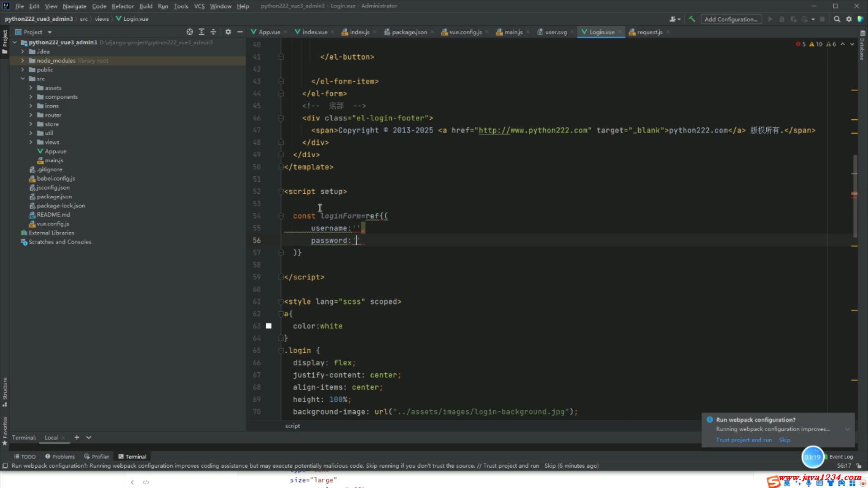The image size is (868, 488).
Task: Open the Refactor menu
Action: [123, 6]
